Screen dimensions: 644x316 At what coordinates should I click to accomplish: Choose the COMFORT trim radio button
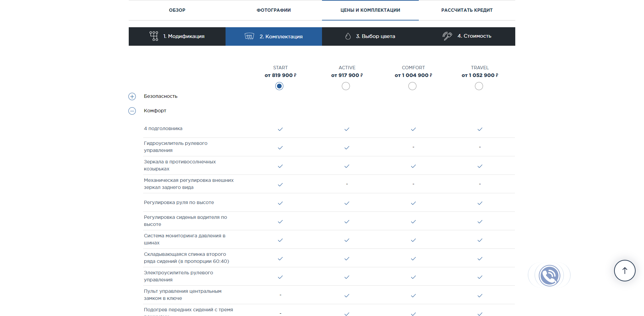click(x=412, y=86)
